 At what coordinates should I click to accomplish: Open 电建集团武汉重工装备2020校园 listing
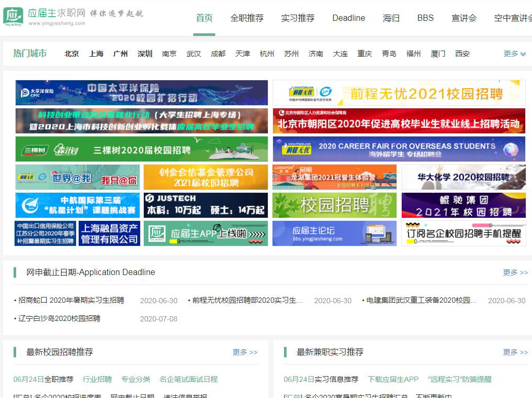click(x=422, y=300)
